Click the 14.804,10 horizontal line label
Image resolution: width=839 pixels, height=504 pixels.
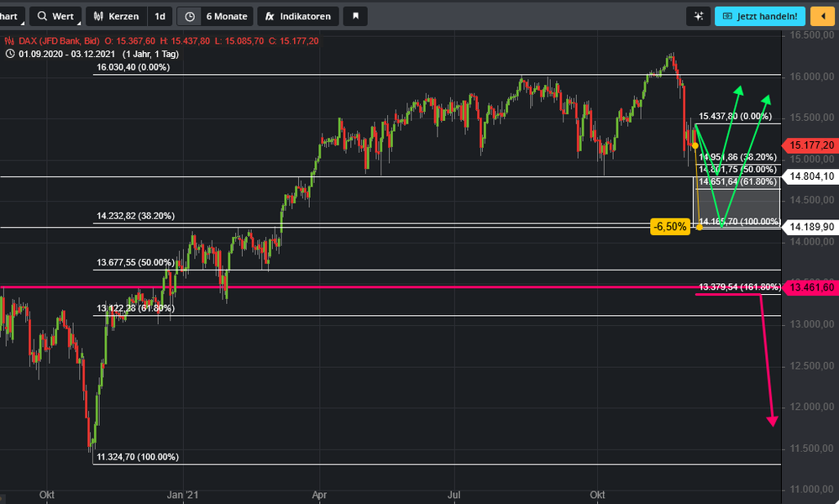tap(811, 176)
